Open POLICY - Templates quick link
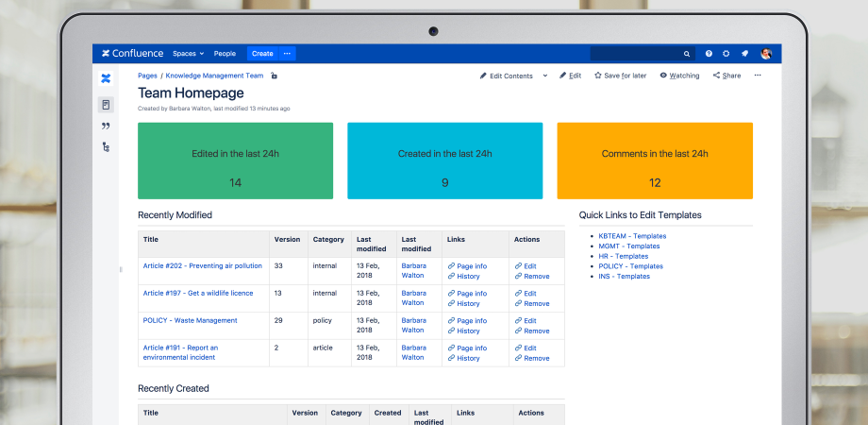 tap(630, 266)
